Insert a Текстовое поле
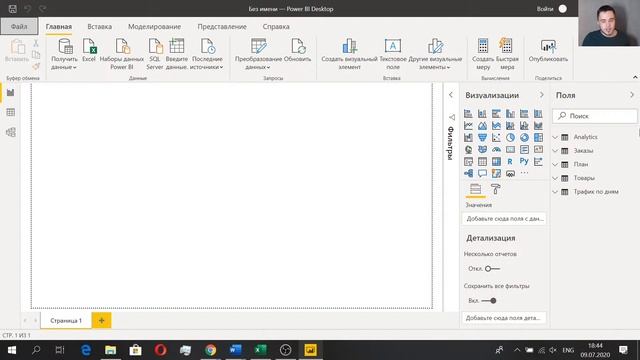This screenshot has width=640, height=360. point(393,55)
